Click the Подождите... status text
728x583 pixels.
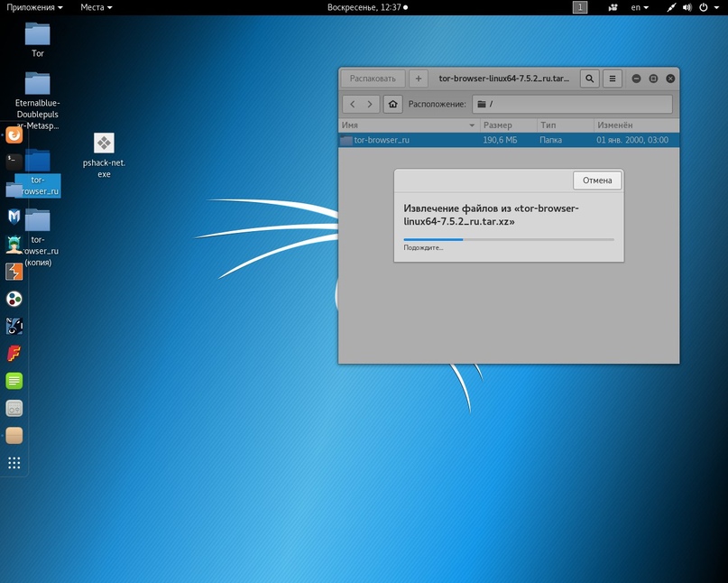[423, 247]
